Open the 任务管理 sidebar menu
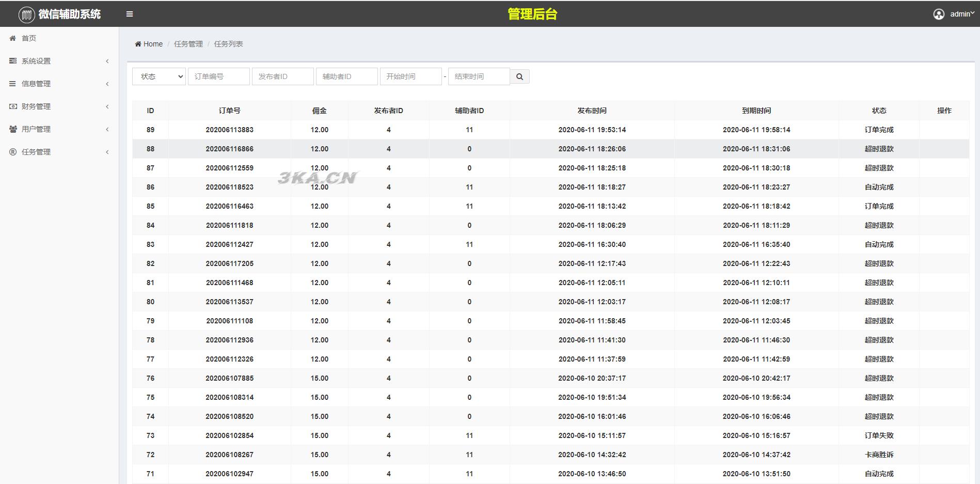Image resolution: width=980 pixels, height=484 pixels. [x=59, y=152]
